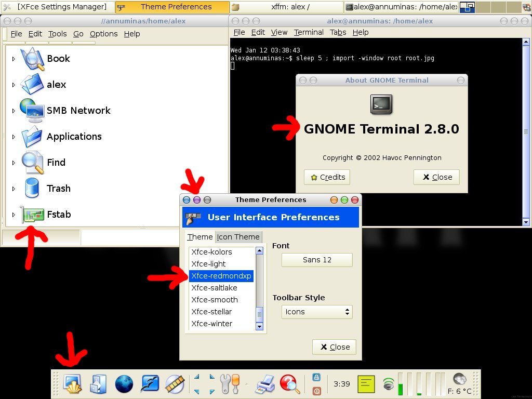
Task: Open the OpenOffice seagull launcher in the panel
Action: coord(150,384)
